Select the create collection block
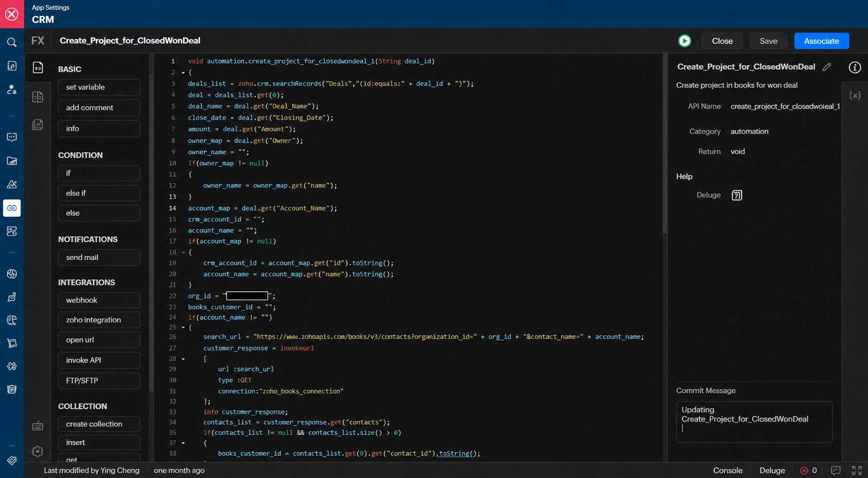Image resolution: width=868 pixels, height=478 pixels. point(99,424)
